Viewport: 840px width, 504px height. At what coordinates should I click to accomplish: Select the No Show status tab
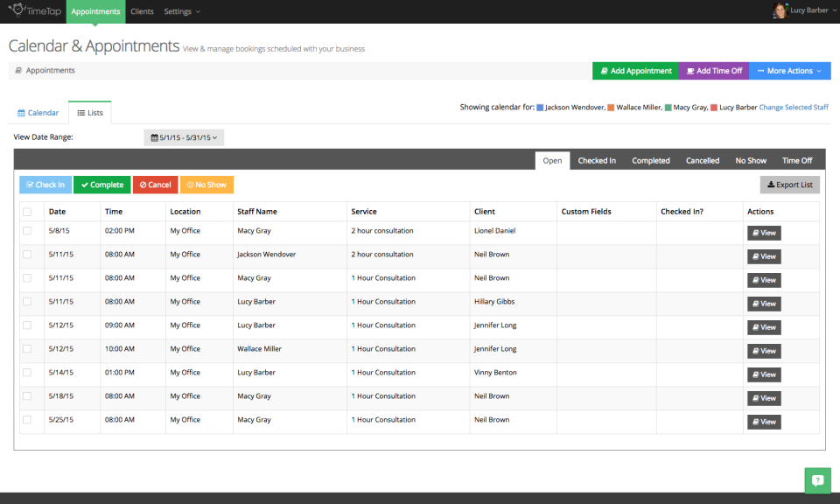751,161
